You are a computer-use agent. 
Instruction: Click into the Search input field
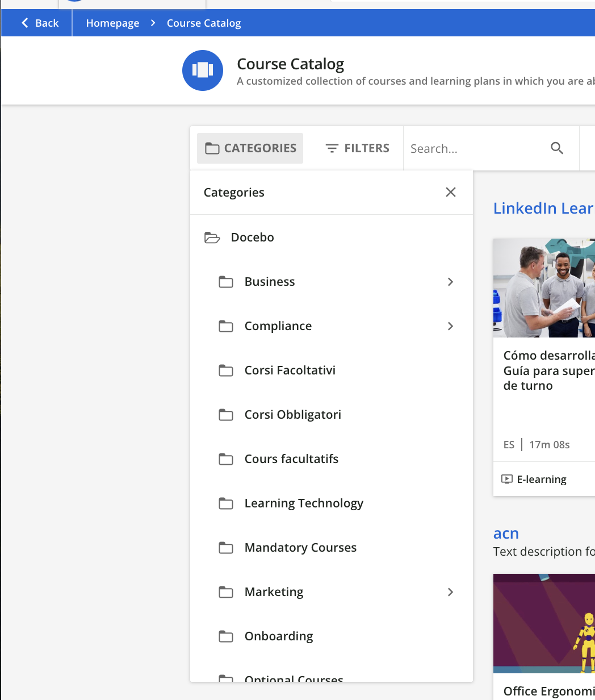(x=474, y=148)
